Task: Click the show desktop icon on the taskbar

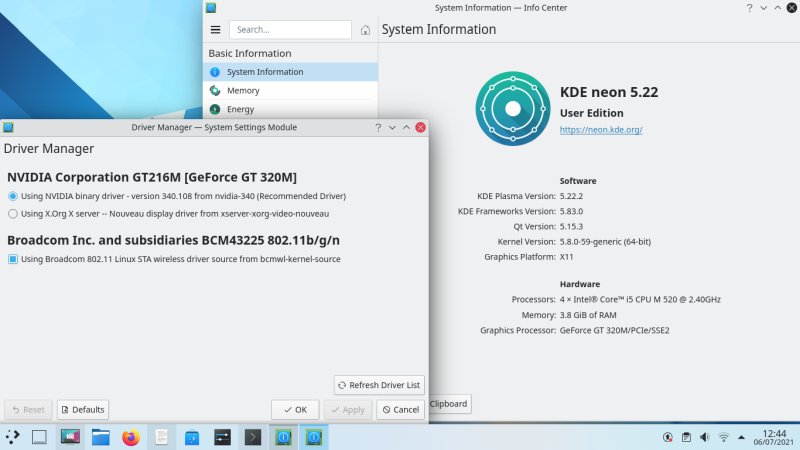Action: [39, 437]
